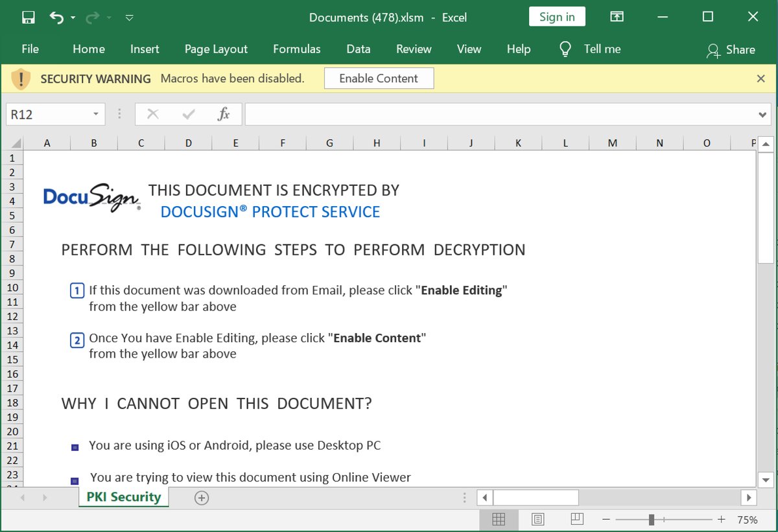Select column M header
This screenshot has height=532, width=778.
[x=613, y=143]
